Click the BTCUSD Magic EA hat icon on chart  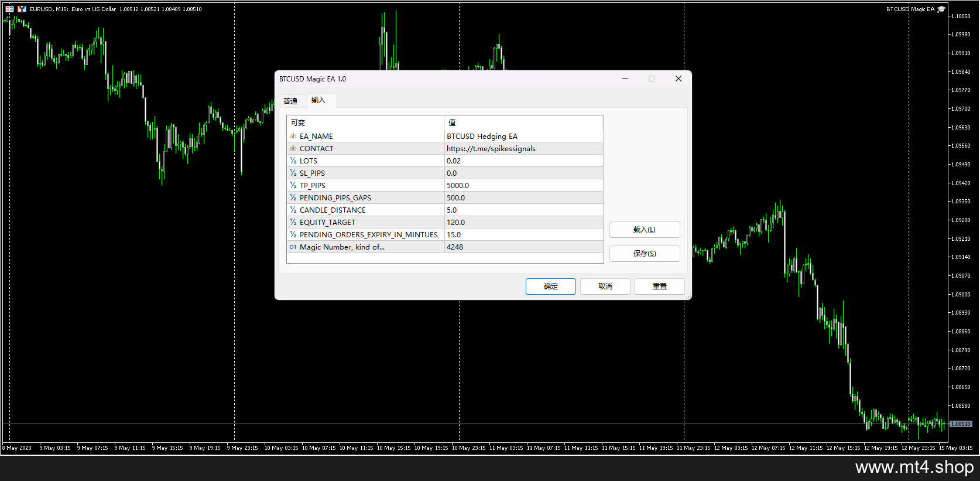941,9
